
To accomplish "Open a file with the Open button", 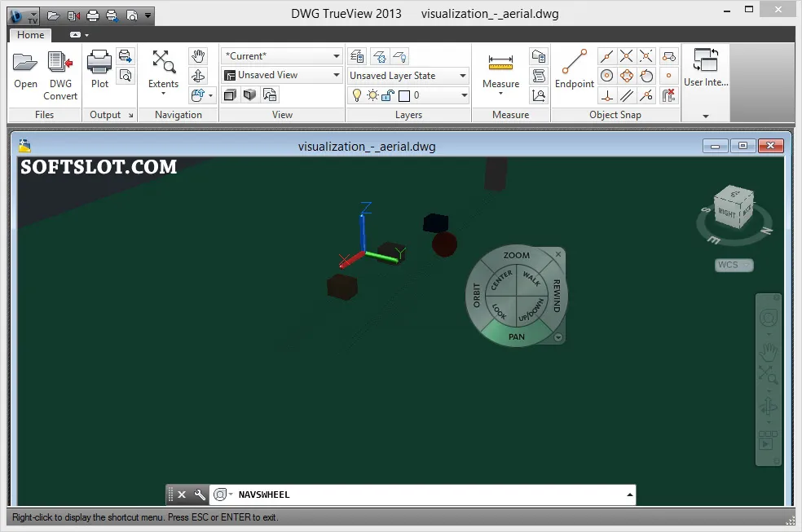I will [25, 71].
